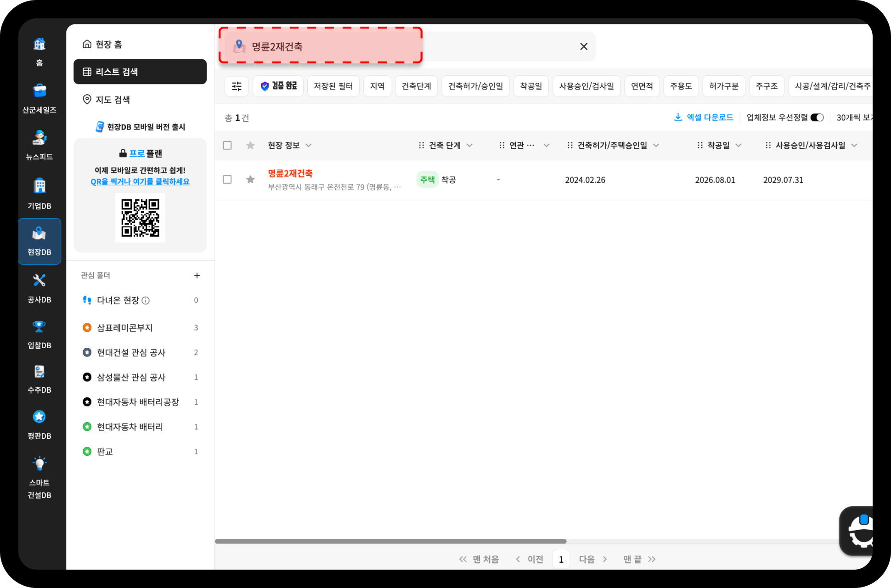The image size is (891, 588).
Task: Click 엑셀 다운로드 link
Action: pyautogui.click(x=704, y=118)
